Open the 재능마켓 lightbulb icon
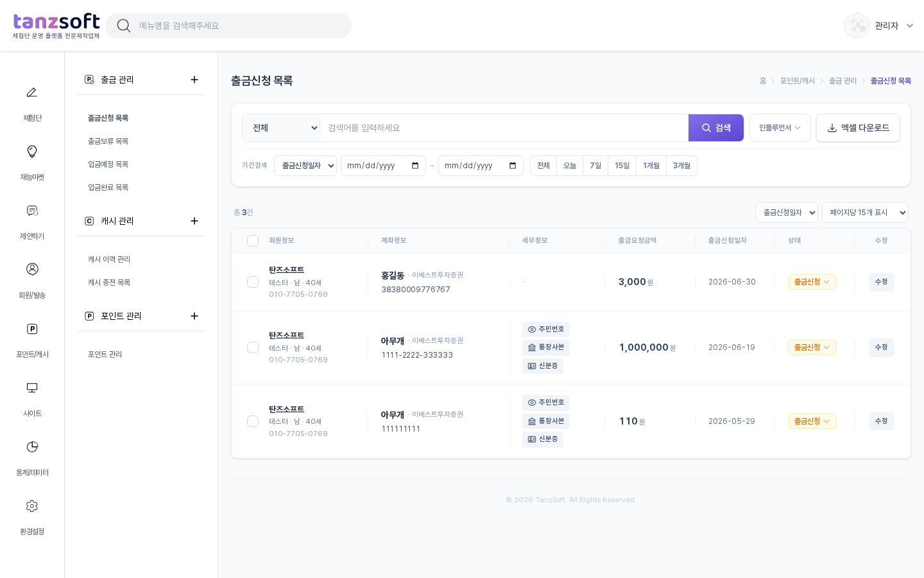Image resolution: width=924 pixels, height=578 pixels. click(x=32, y=152)
